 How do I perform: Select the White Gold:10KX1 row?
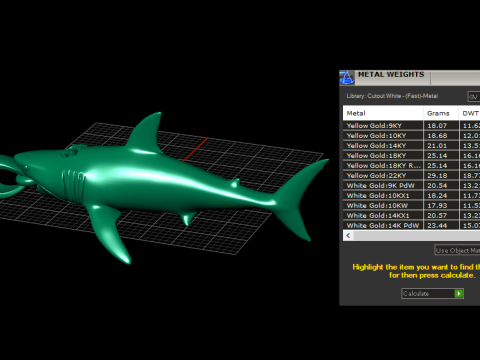411,196
